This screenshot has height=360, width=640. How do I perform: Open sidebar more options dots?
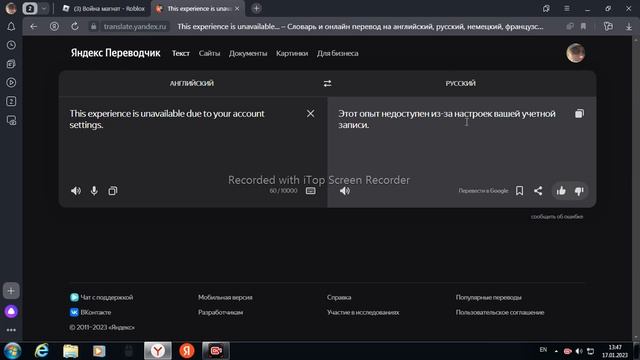(11, 330)
